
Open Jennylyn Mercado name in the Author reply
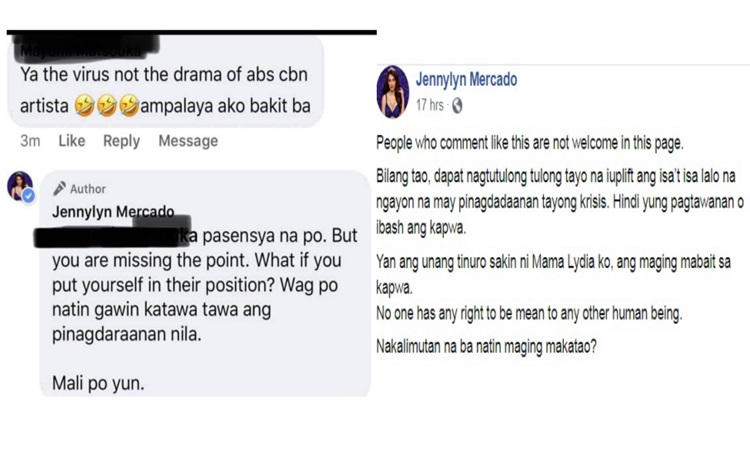pos(113,211)
